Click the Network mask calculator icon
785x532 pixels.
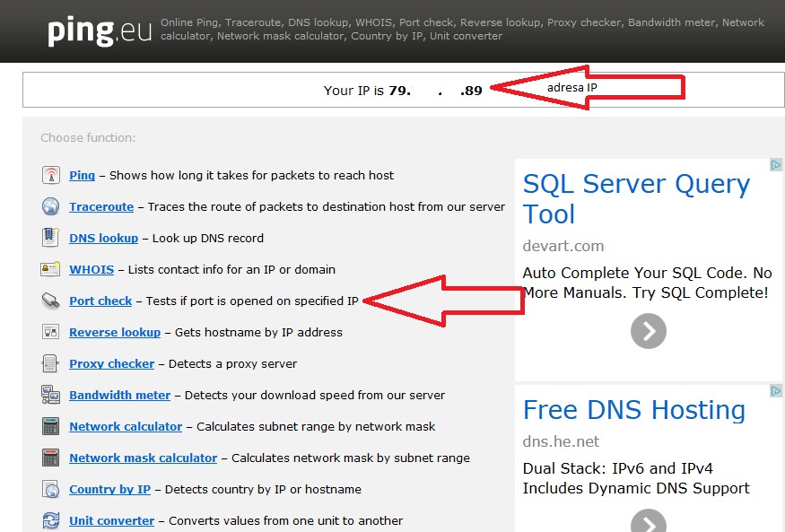tap(51, 458)
